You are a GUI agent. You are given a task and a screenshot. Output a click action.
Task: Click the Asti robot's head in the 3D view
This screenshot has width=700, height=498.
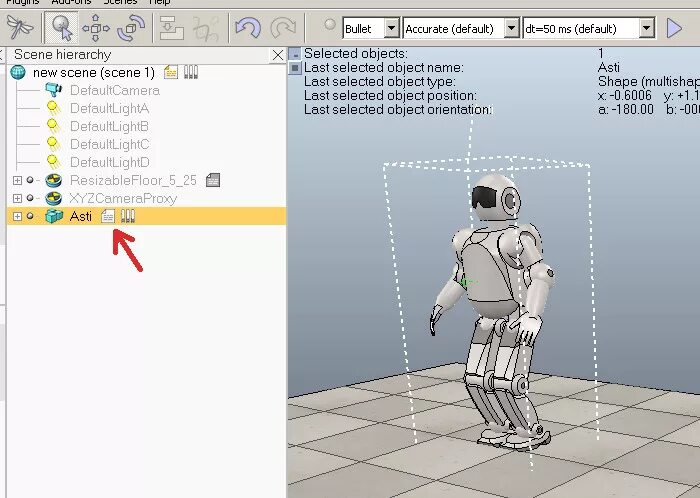click(496, 198)
